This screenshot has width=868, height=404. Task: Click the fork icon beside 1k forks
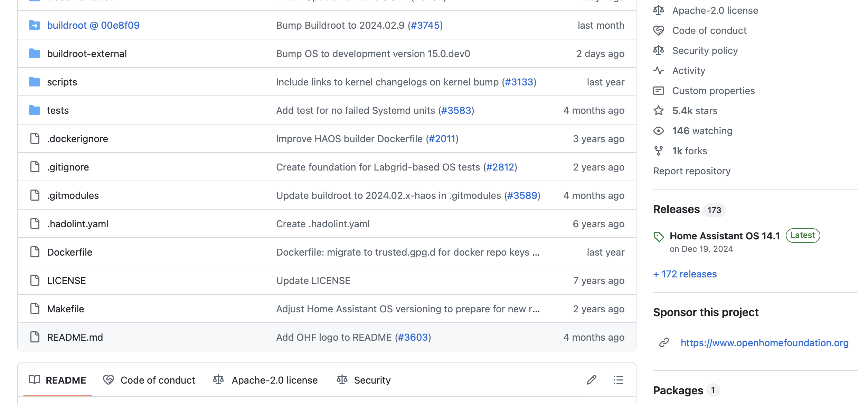coord(658,151)
